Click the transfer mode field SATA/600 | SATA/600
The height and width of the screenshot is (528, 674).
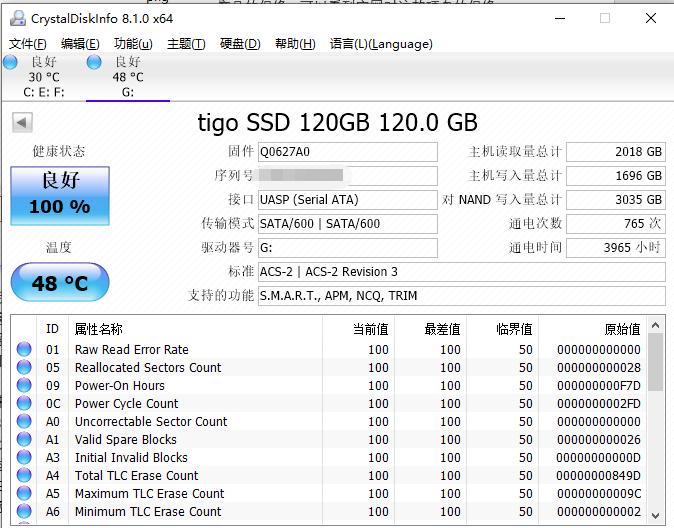[348, 224]
